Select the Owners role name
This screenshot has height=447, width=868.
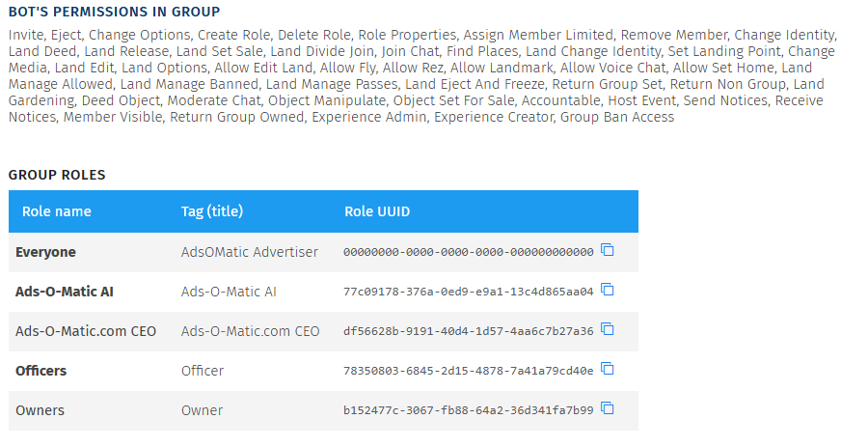(x=40, y=410)
